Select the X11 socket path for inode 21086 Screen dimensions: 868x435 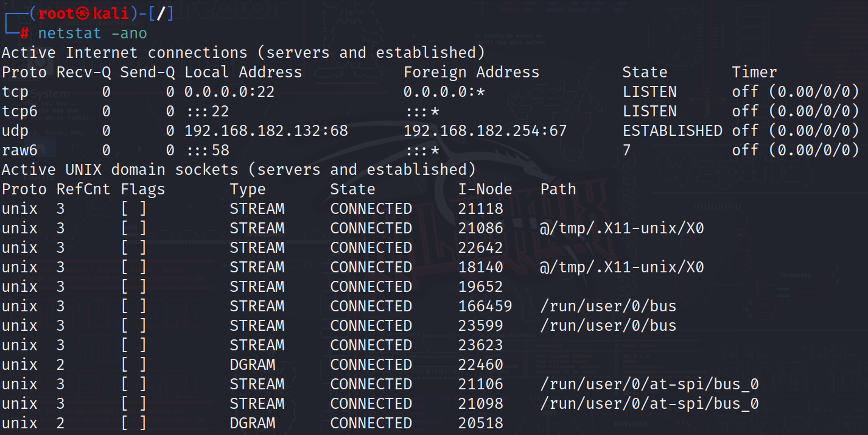621,228
